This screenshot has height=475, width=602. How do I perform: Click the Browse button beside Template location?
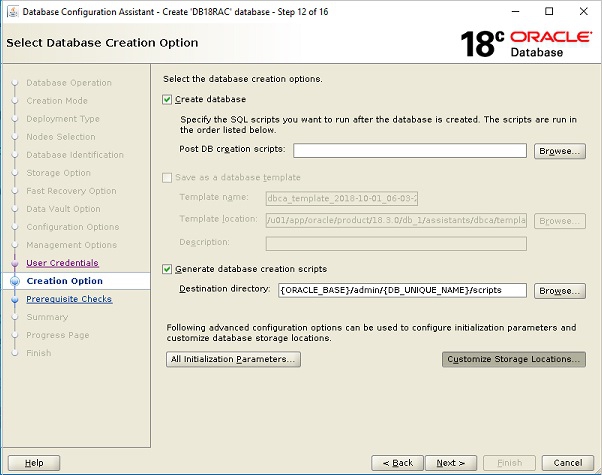(x=560, y=221)
